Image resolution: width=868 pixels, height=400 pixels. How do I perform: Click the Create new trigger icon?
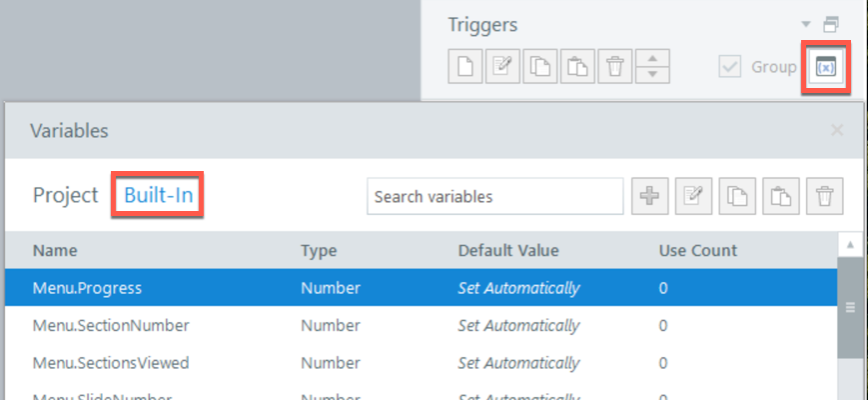tap(462, 67)
